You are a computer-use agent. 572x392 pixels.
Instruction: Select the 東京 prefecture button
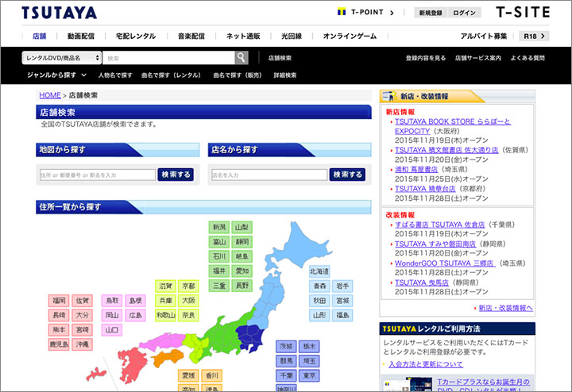click(x=309, y=375)
